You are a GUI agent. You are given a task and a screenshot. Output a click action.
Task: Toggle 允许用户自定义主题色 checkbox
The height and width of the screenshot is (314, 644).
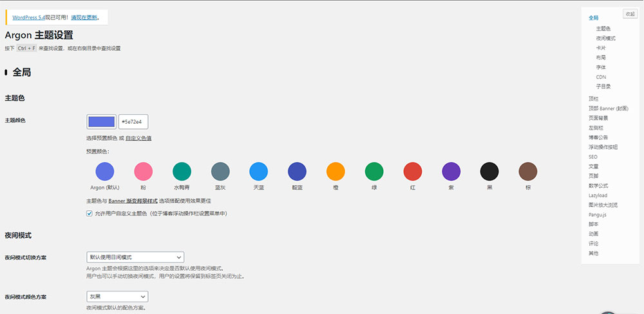89,213
